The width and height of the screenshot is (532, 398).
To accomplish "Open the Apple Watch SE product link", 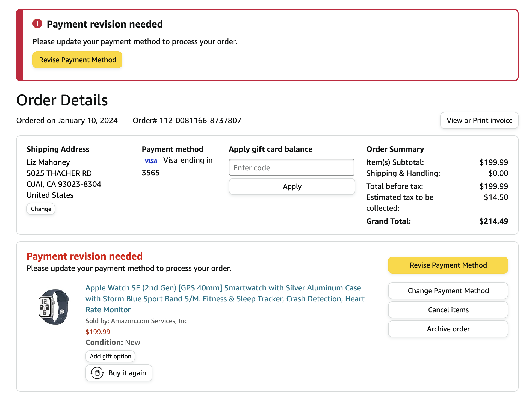I will pyautogui.click(x=225, y=299).
